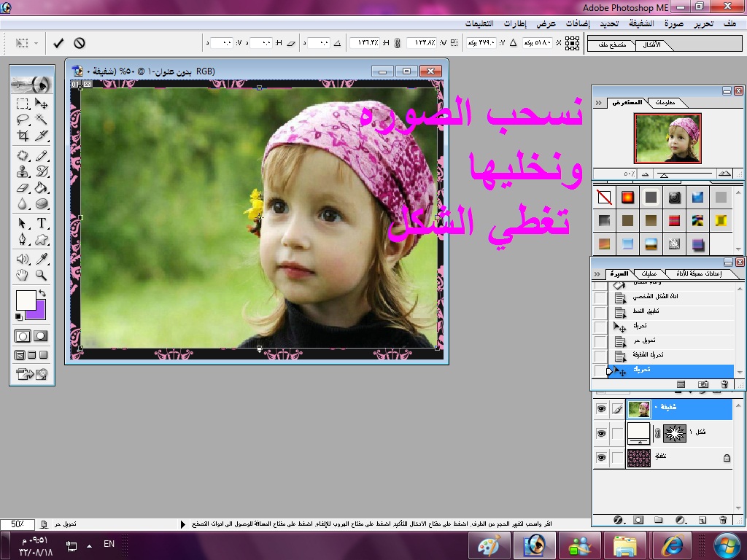Switch to the عمليات tab
The image size is (747, 560).
click(x=649, y=274)
